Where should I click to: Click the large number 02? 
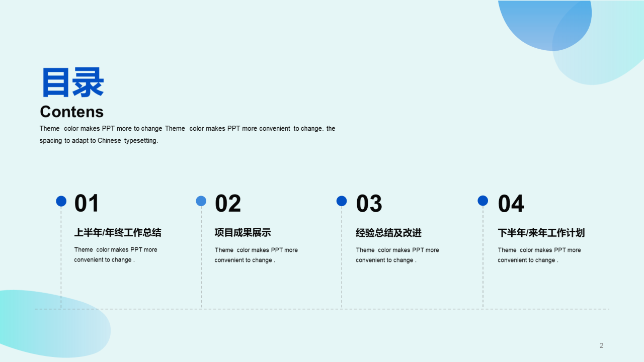(228, 204)
